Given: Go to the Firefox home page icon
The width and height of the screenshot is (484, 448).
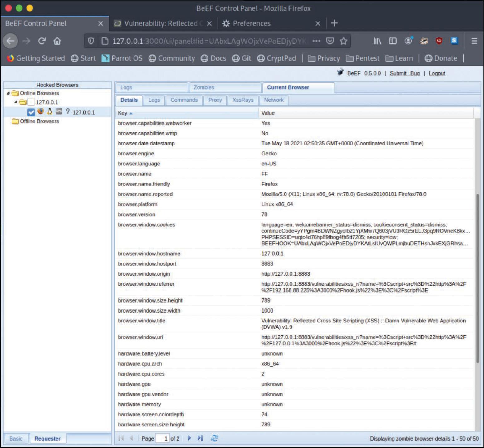Looking at the screenshot, I should (x=57, y=41).
